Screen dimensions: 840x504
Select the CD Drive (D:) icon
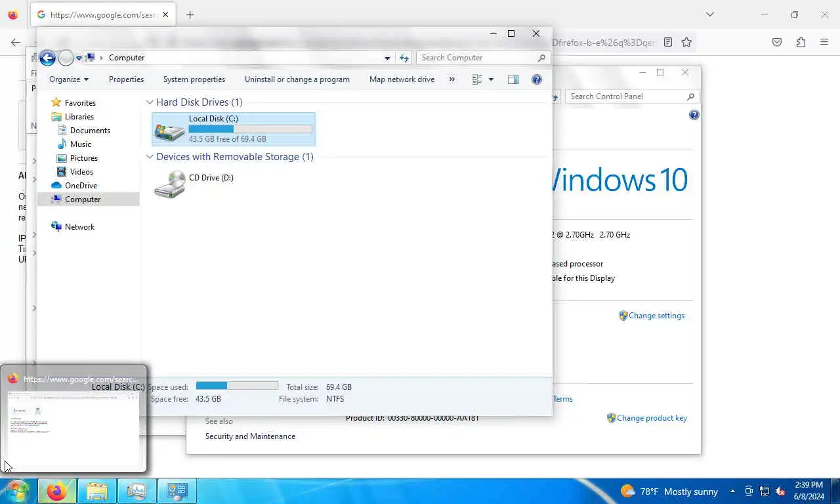tap(170, 184)
